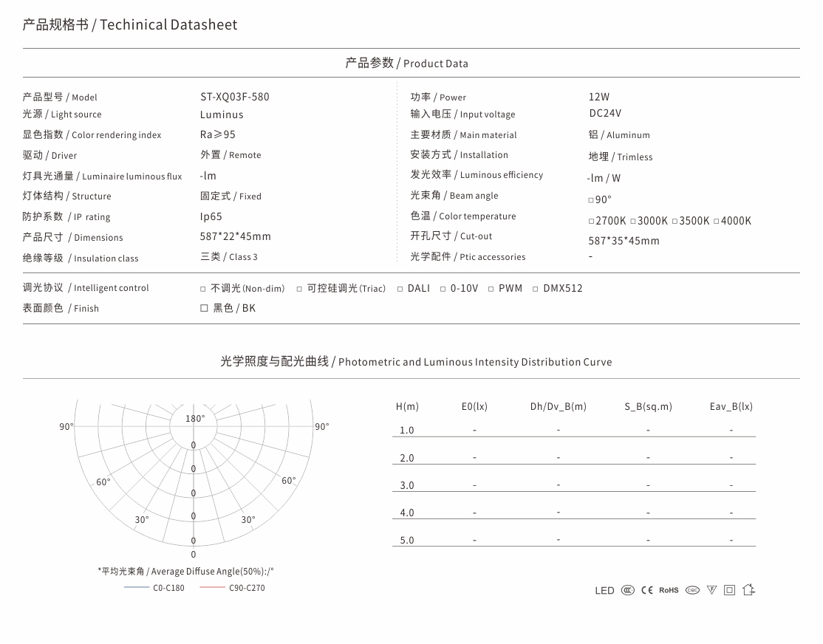Click the 产品参数 / Product Data heading

coord(406,63)
